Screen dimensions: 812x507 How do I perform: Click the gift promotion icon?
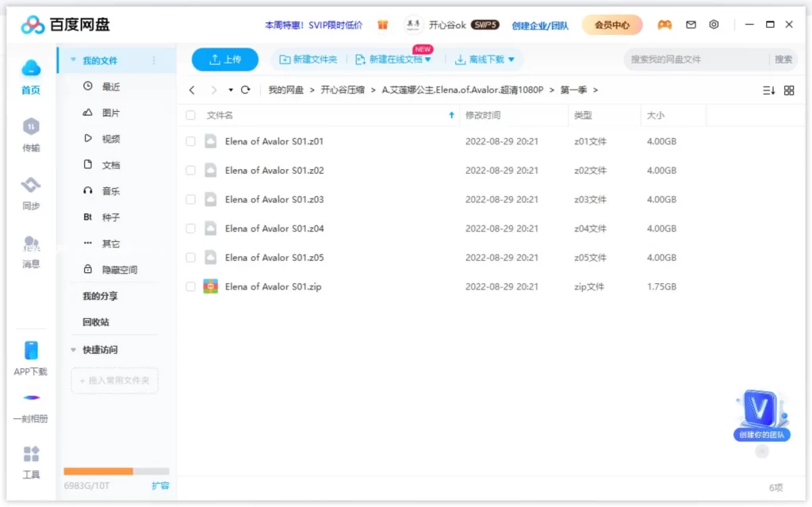tap(383, 25)
